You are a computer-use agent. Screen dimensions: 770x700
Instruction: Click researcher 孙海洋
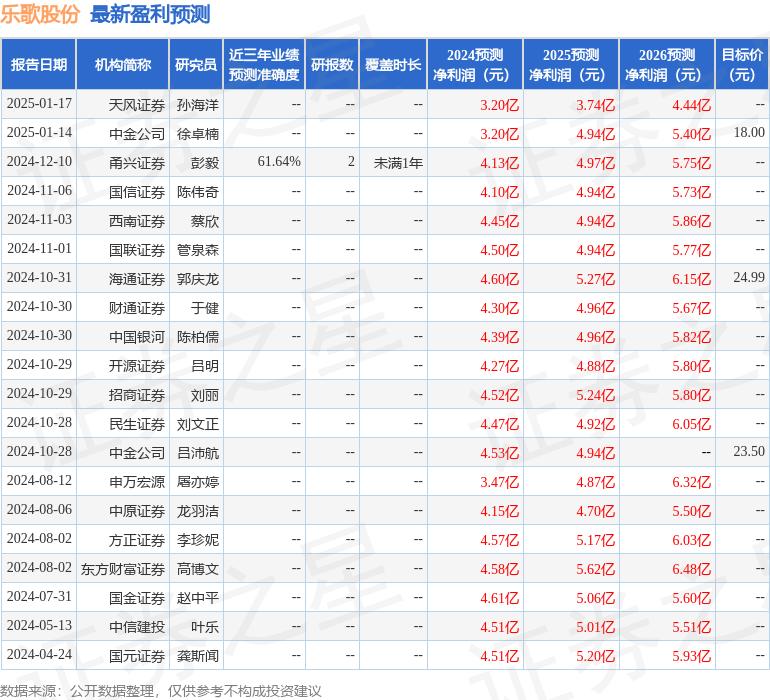pos(197,105)
